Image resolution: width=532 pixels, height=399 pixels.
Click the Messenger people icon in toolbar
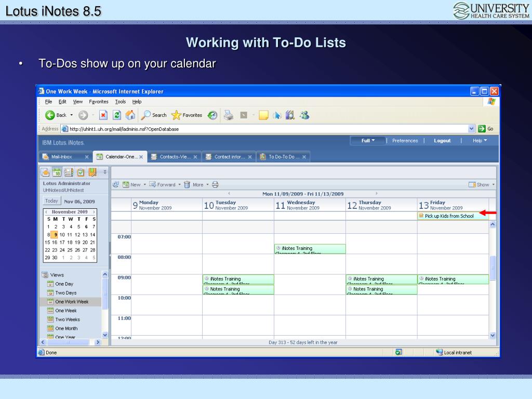(x=304, y=115)
